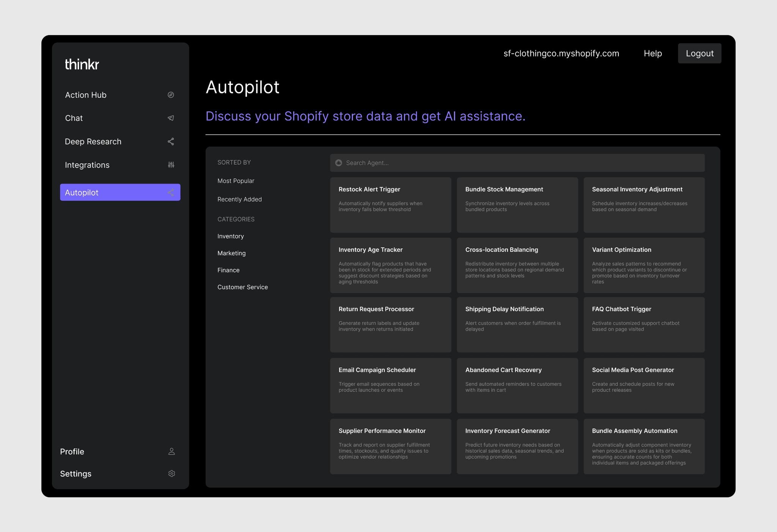Open Settings via the gear icon
The height and width of the screenshot is (532, 777).
point(171,474)
